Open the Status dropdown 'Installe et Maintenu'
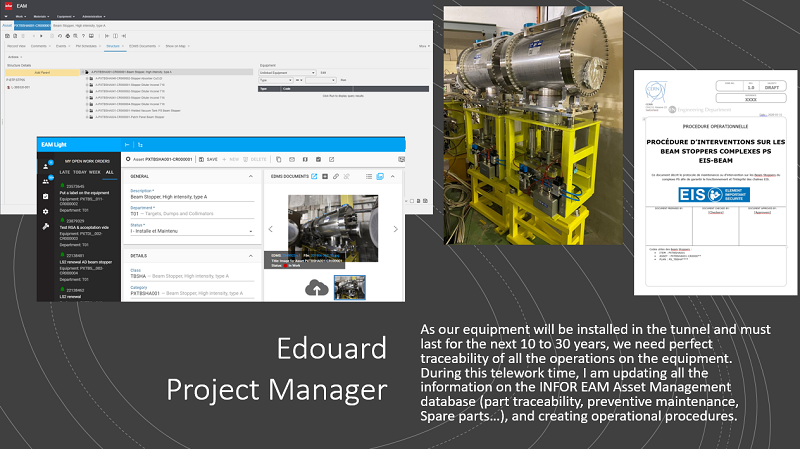The width and height of the screenshot is (800, 449). [x=192, y=231]
